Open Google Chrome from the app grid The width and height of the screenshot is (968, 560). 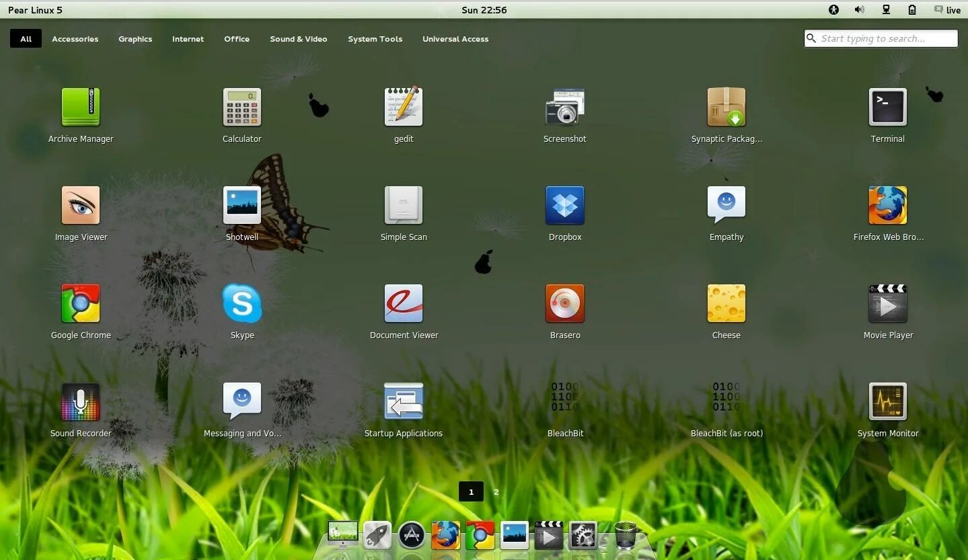[81, 304]
